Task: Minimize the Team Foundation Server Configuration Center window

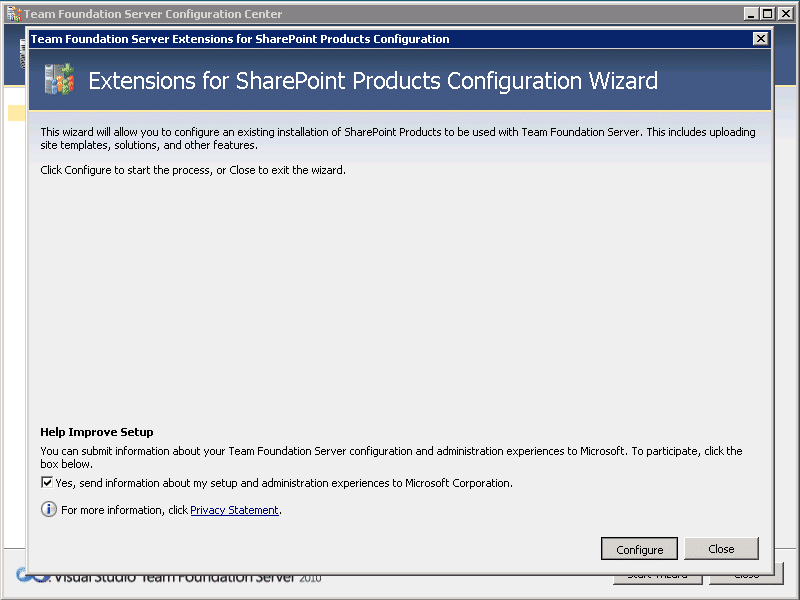Action: click(750, 14)
